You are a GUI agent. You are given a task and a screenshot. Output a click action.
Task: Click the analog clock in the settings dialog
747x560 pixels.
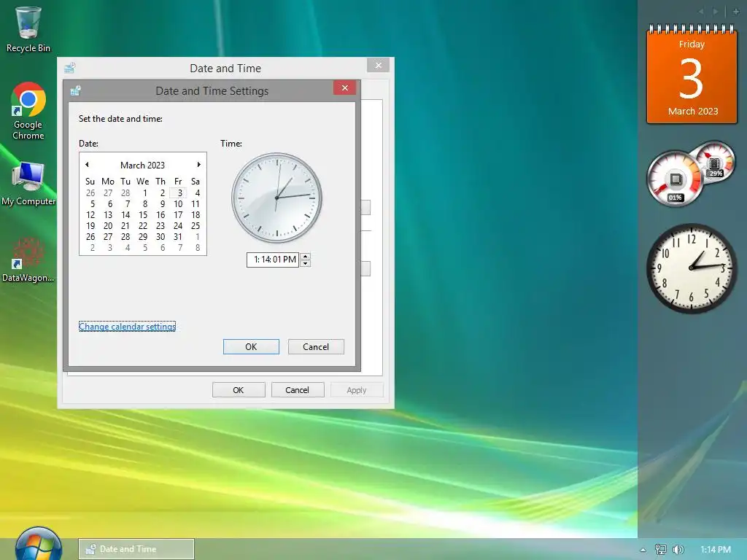(x=276, y=198)
